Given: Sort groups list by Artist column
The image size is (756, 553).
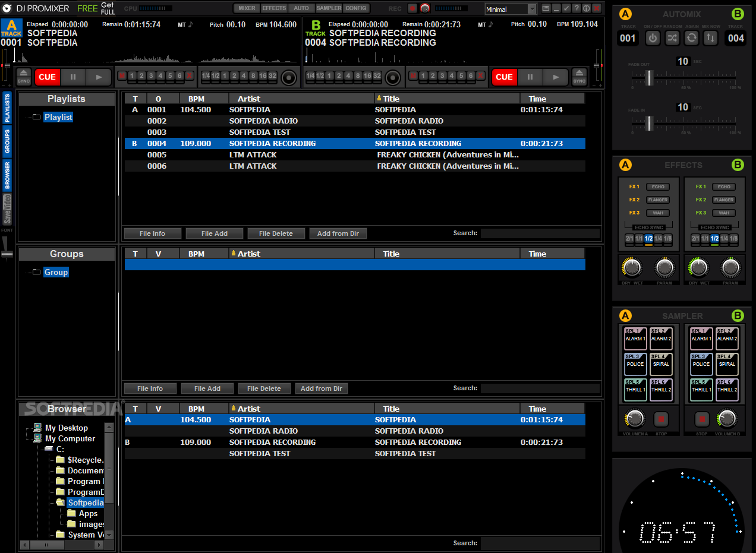Looking at the screenshot, I should pyautogui.click(x=302, y=254).
